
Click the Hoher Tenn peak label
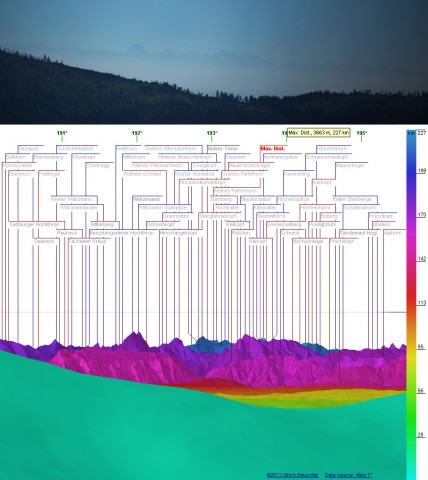pyautogui.click(x=223, y=148)
